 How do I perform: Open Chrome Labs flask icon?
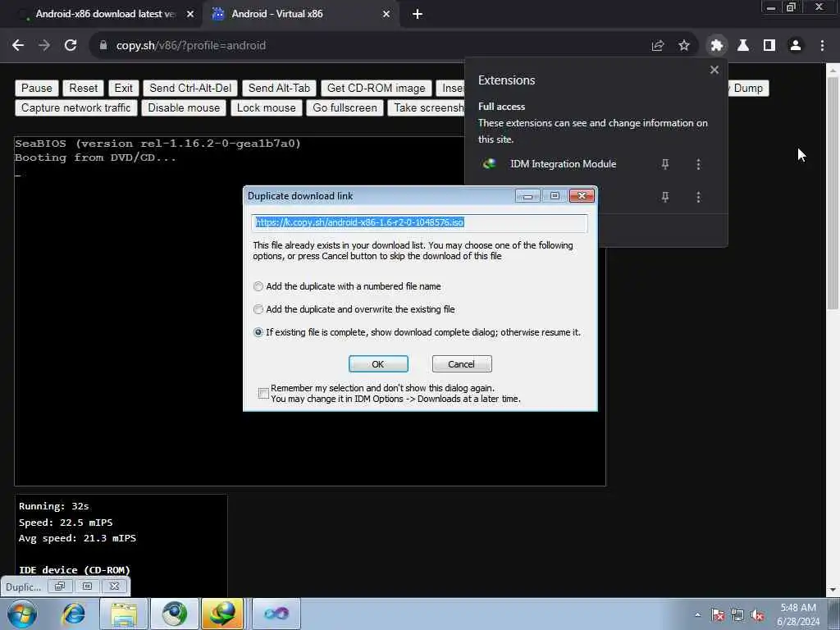click(743, 46)
